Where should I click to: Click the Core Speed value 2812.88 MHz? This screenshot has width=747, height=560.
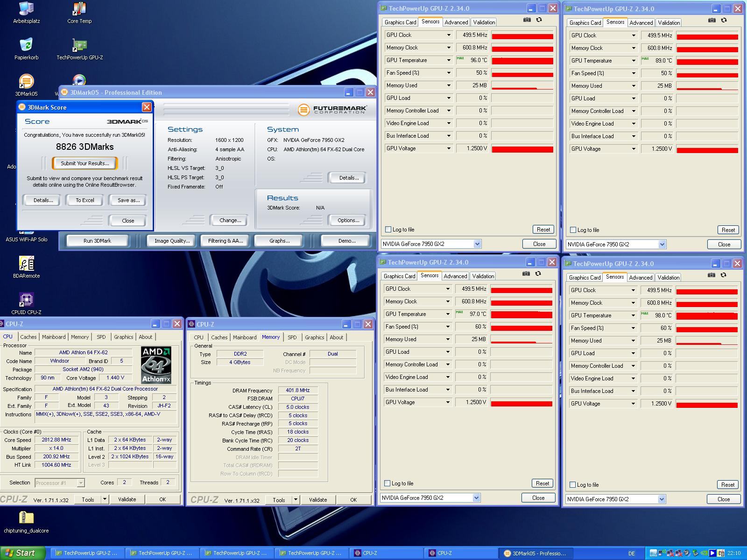pos(56,440)
